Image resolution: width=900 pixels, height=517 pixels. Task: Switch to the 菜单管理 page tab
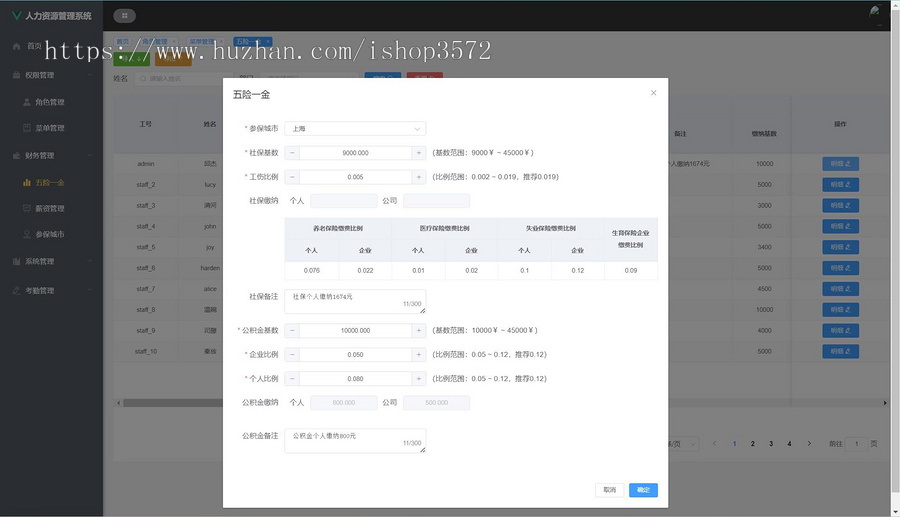pos(206,41)
